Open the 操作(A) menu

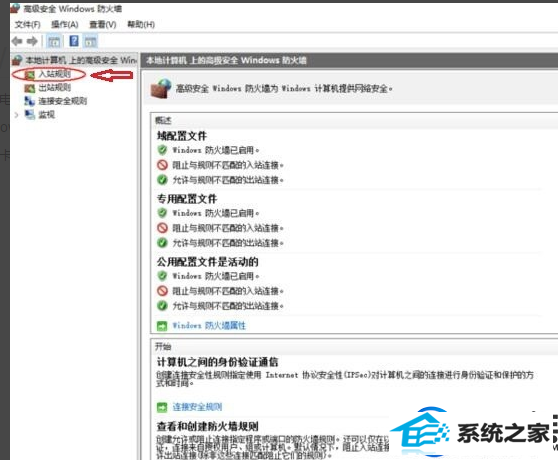coord(64,25)
